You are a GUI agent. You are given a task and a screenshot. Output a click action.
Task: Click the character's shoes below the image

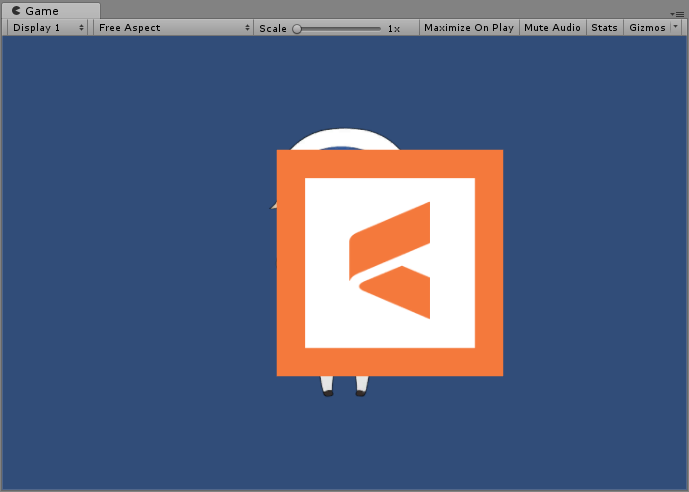[344, 393]
